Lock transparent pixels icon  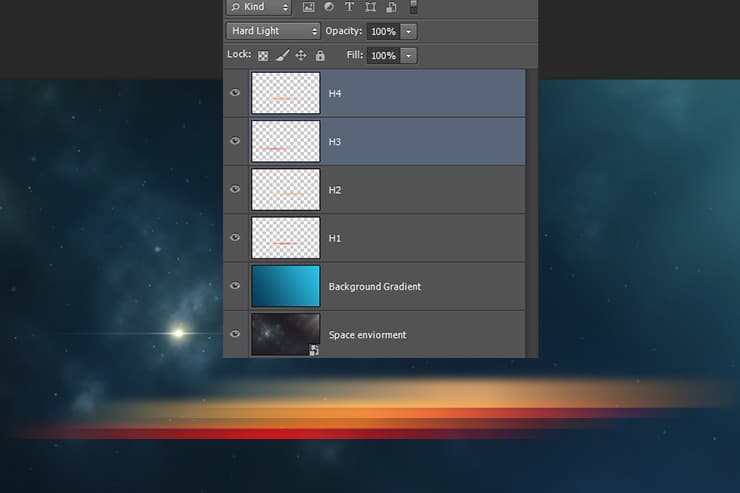(263, 56)
